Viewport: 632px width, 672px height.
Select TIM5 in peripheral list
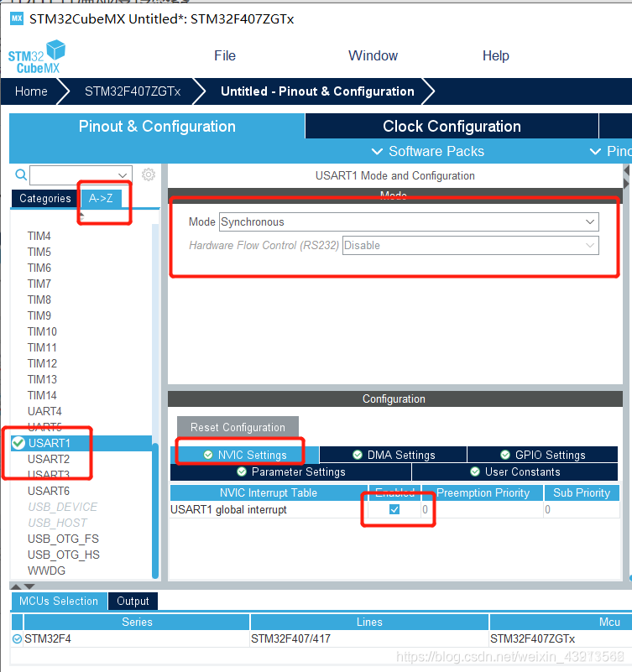(39, 252)
